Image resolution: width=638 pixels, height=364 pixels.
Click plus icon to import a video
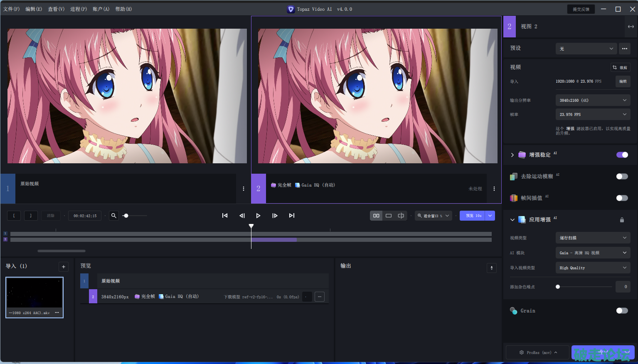coord(64,267)
